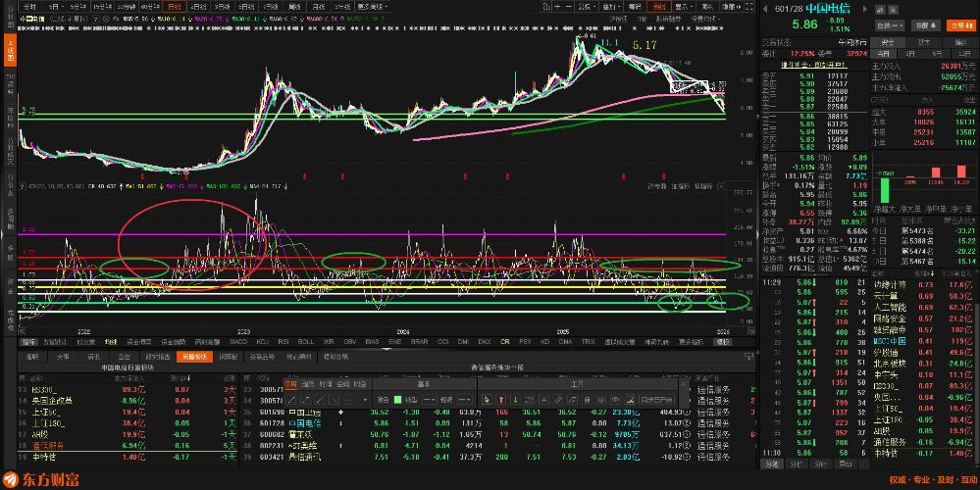Select the cursor pointer tool in drawing toolbar
This screenshot has height=490, width=980.
click(487, 400)
